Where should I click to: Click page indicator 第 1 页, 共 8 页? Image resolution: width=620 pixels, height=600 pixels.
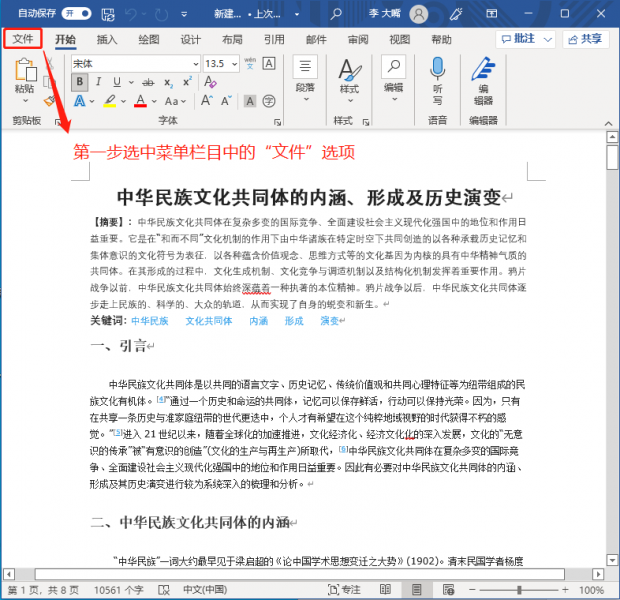tap(43, 590)
